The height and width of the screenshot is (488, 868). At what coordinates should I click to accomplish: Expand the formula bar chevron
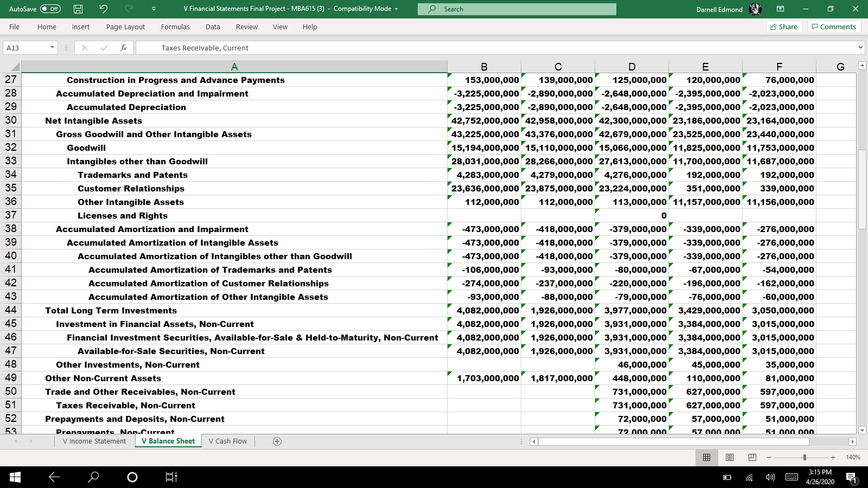coord(860,48)
